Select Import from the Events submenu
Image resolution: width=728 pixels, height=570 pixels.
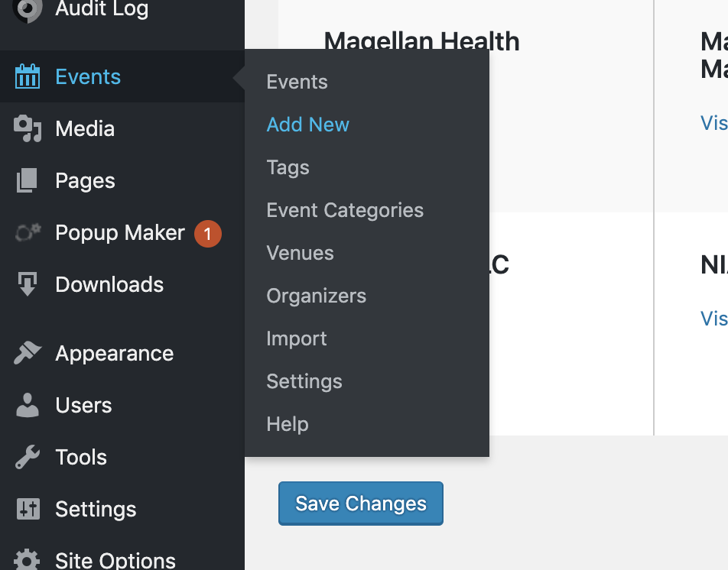296,339
